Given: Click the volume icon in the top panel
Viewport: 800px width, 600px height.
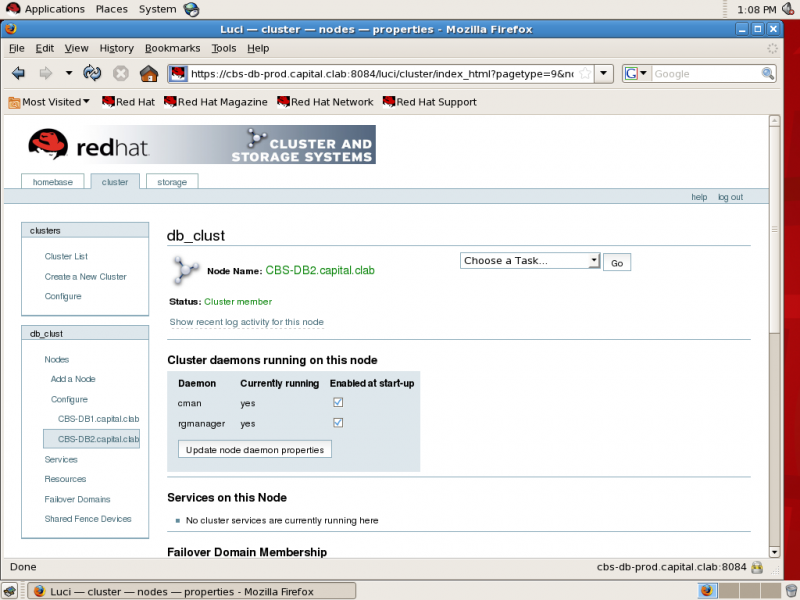Looking at the screenshot, I should point(788,9).
